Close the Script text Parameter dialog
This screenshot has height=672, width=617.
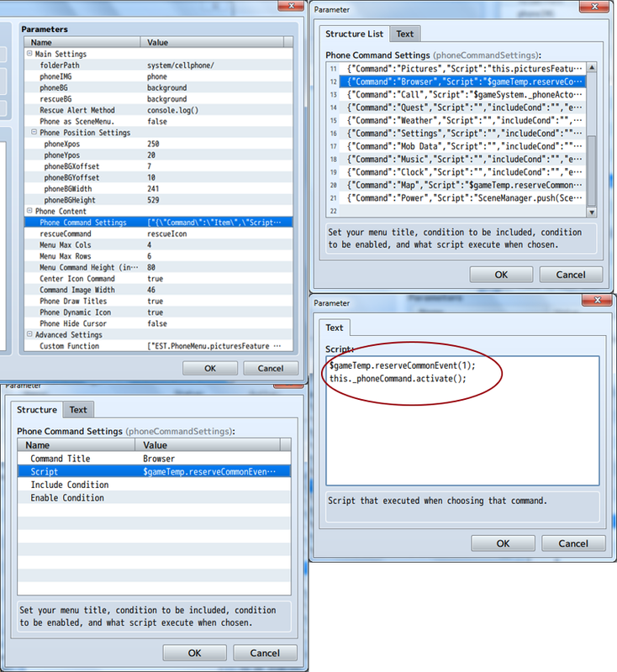[598, 300]
